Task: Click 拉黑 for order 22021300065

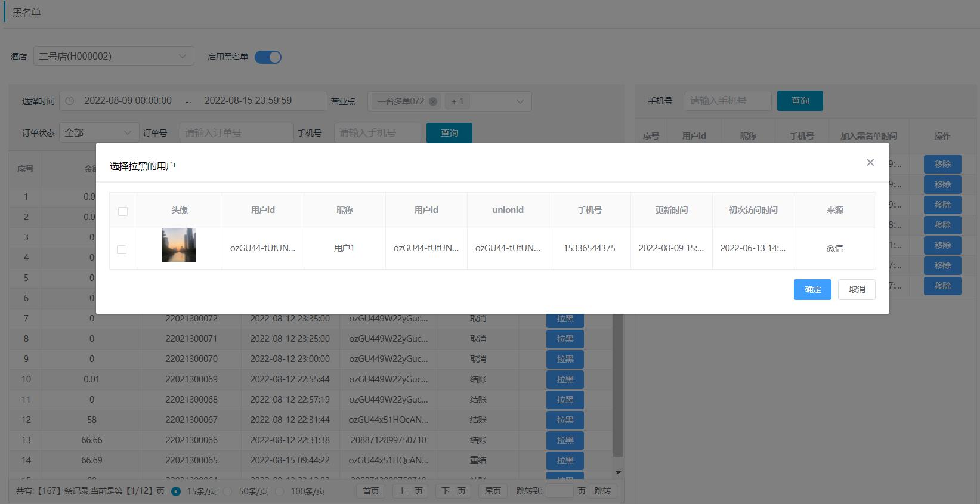Action: point(565,460)
